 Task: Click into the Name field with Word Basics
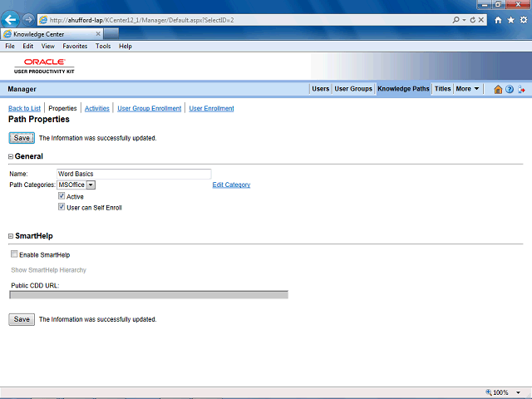[134, 174]
